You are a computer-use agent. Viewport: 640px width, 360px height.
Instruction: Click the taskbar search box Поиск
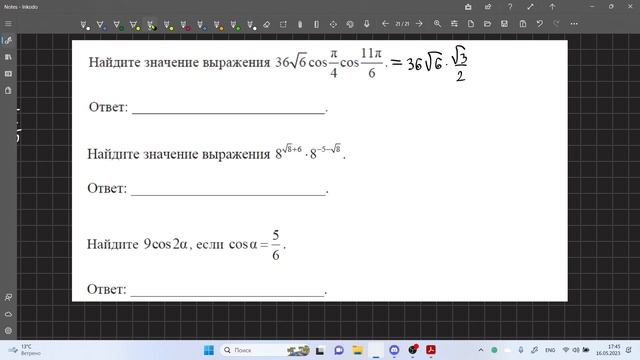point(265,350)
